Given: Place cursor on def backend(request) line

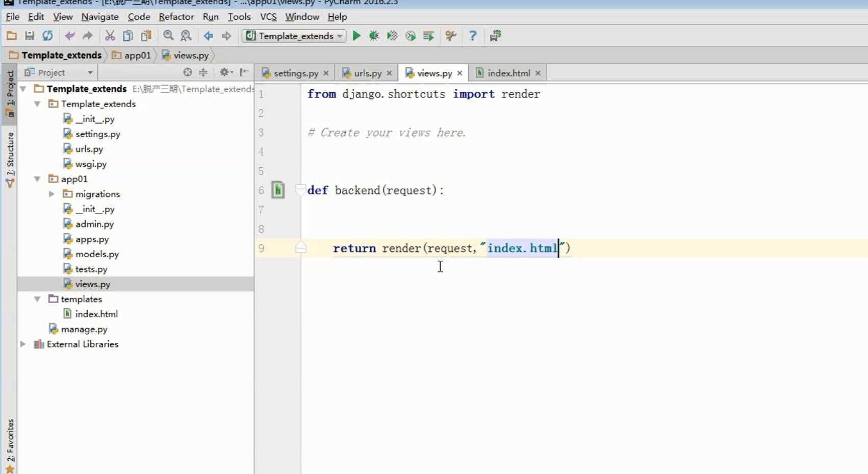Looking at the screenshot, I should 375,190.
